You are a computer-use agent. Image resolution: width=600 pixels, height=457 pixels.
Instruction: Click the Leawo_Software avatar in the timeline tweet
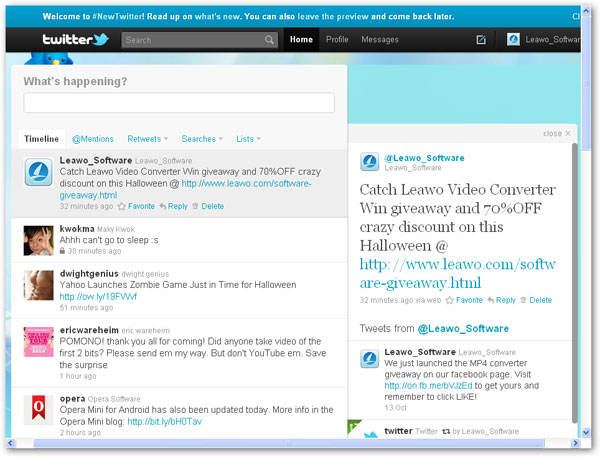click(x=39, y=172)
